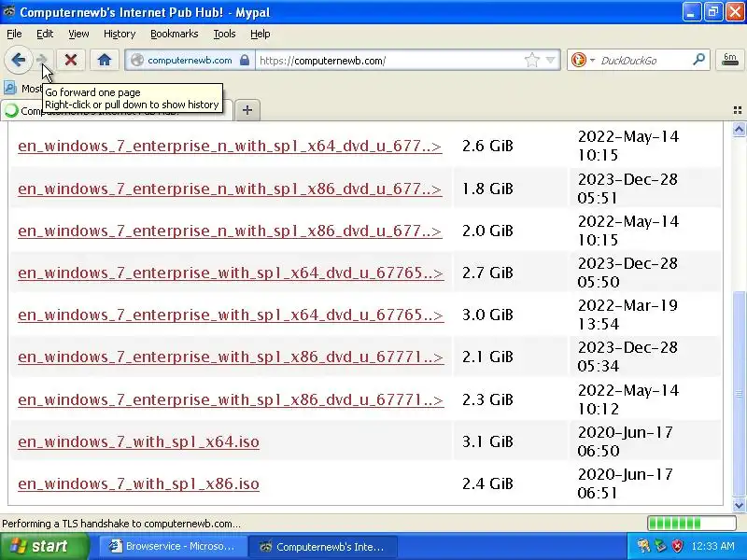Open the Tools menu
This screenshot has height=560, width=747.
(x=224, y=34)
